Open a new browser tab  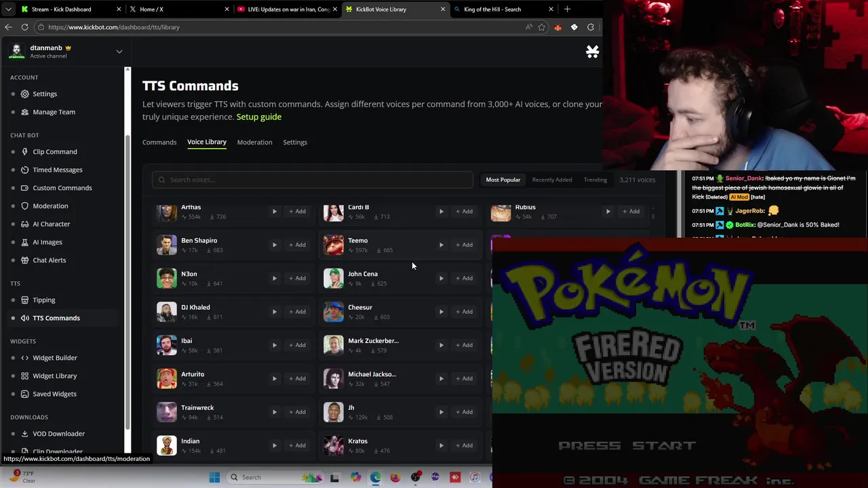[567, 9]
